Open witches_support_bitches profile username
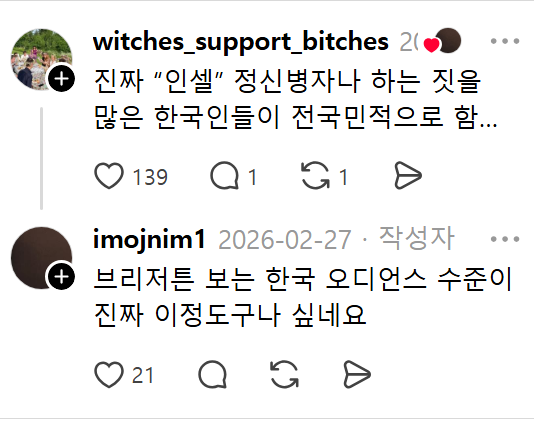The width and height of the screenshot is (534, 421). (x=241, y=42)
